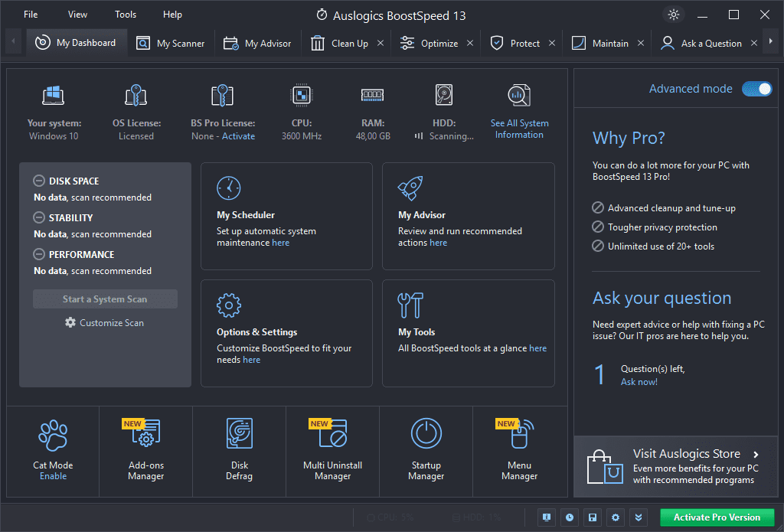Open the My Tools wrench and hammer icon
784x532 pixels.
410,305
